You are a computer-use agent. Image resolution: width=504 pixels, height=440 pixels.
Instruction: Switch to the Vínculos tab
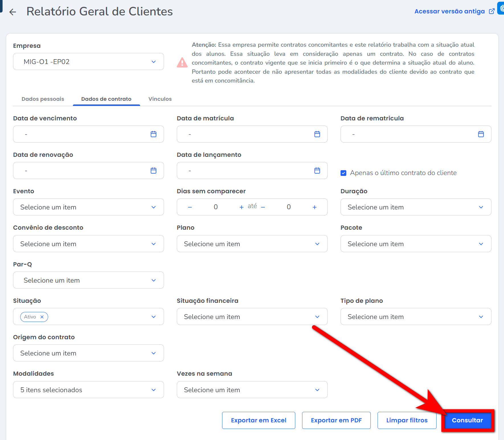click(x=160, y=99)
